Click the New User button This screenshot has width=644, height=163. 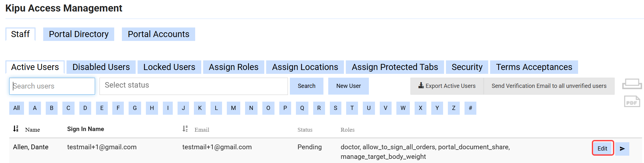[x=348, y=86]
